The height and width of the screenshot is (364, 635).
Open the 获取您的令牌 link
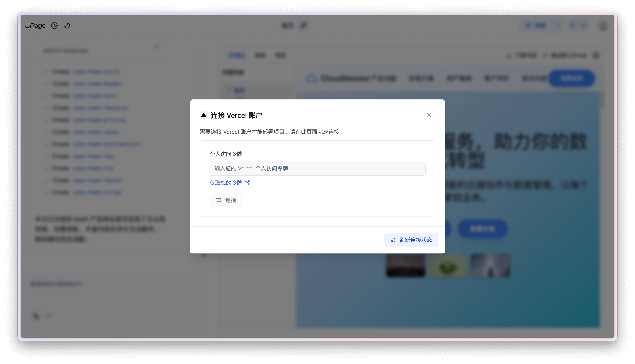point(226,183)
